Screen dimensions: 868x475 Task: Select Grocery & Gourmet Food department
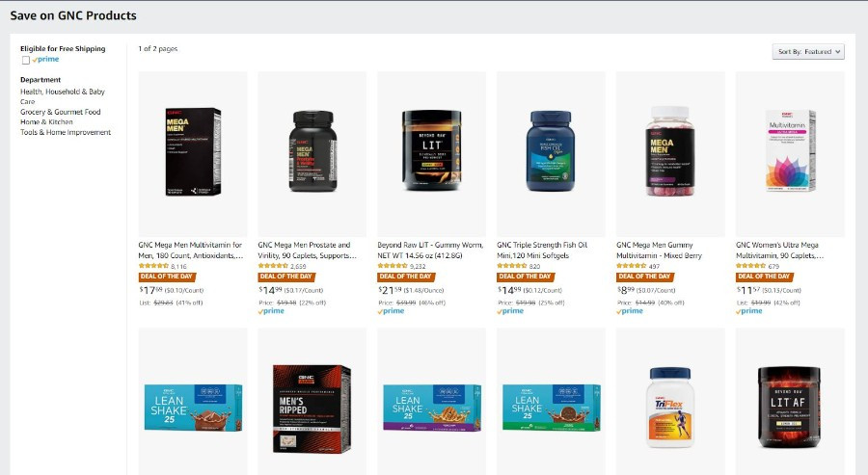coord(61,112)
